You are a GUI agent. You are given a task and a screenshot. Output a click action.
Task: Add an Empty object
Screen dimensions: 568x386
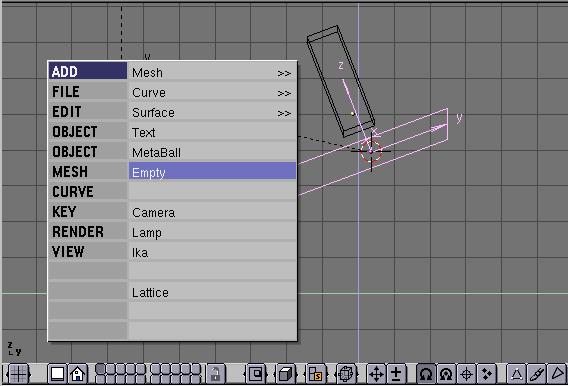tap(212, 172)
